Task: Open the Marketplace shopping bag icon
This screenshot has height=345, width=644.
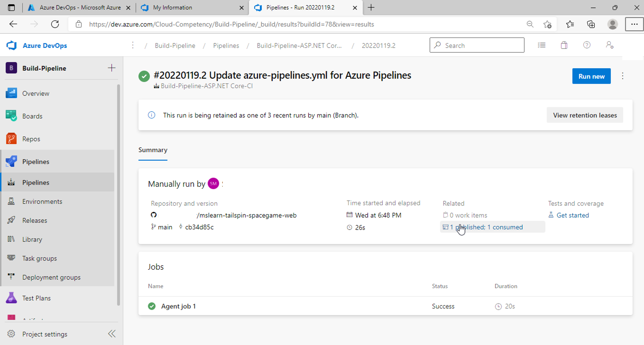Action: tap(564, 45)
